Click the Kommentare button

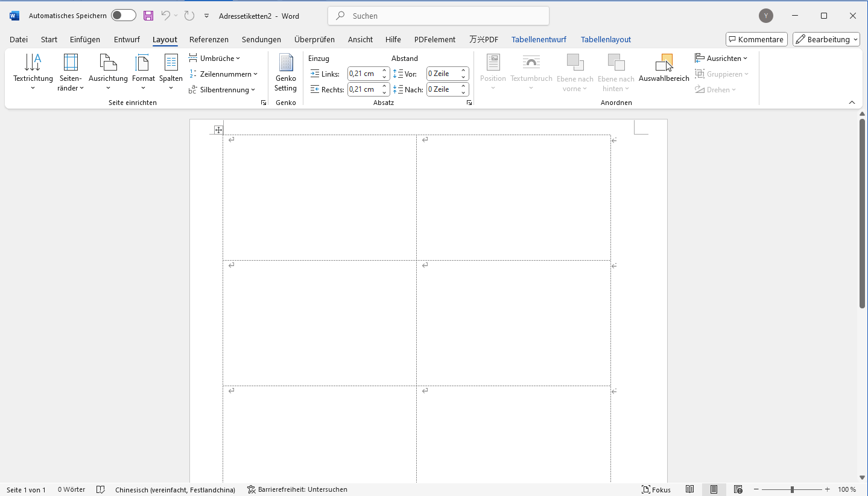[756, 39]
